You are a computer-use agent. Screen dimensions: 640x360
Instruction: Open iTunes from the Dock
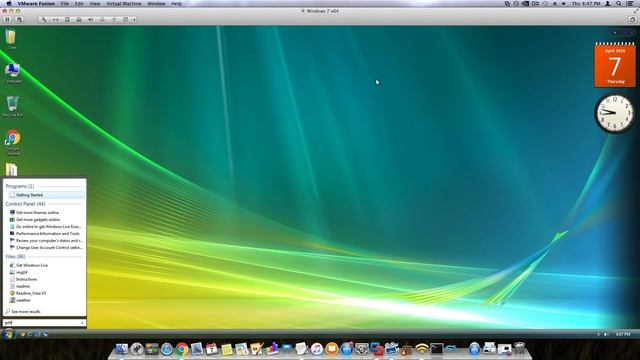coord(316,349)
